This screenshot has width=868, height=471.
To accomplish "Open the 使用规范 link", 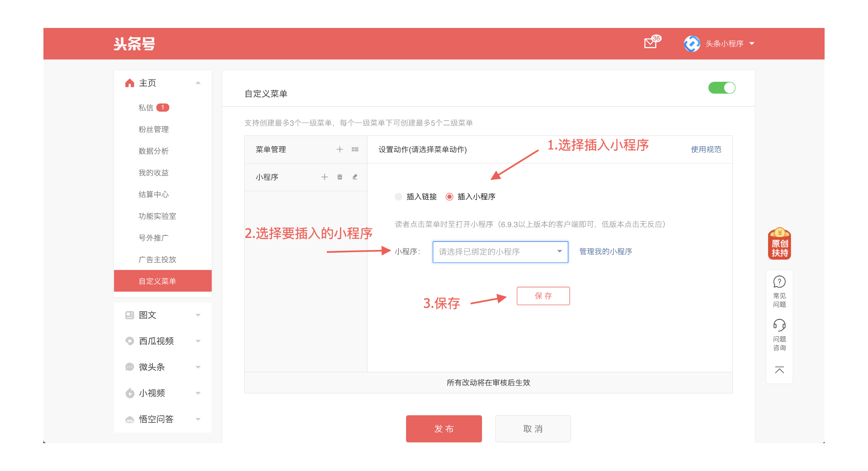I will 706,149.
